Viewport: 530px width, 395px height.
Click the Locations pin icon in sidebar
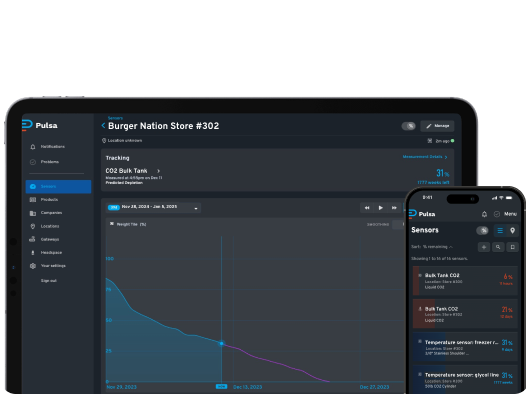tap(33, 226)
